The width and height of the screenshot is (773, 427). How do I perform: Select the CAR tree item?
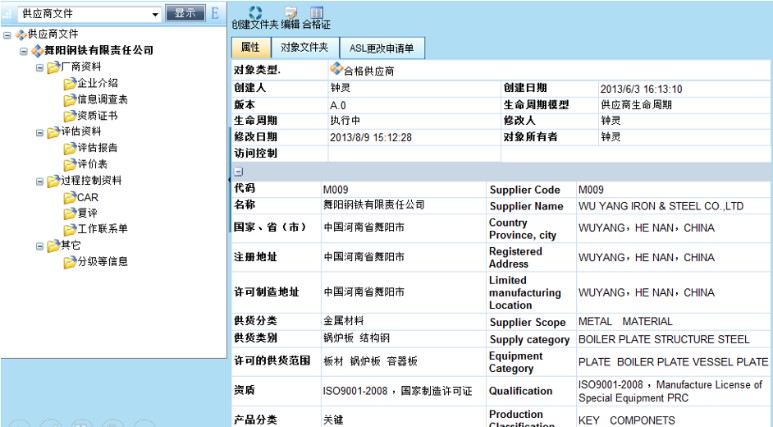(88, 197)
